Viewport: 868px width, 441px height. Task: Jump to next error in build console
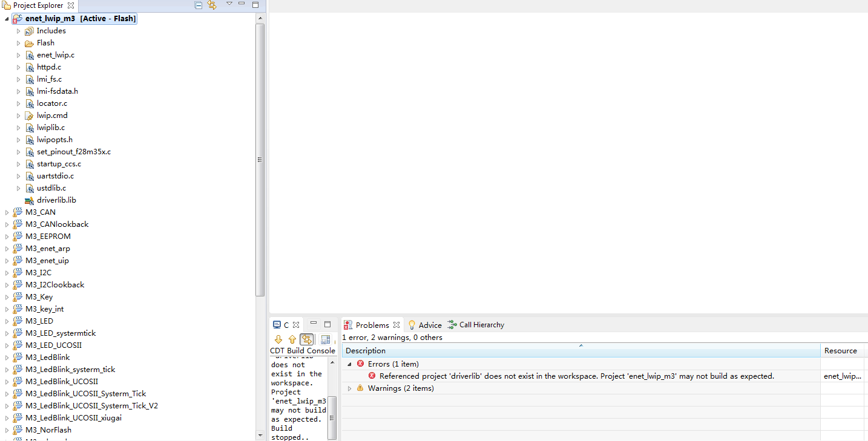coord(278,339)
